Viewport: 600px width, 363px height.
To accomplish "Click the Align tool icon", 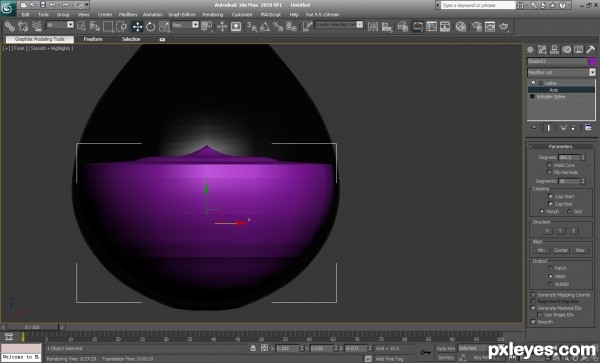I will pyautogui.click(x=387, y=26).
